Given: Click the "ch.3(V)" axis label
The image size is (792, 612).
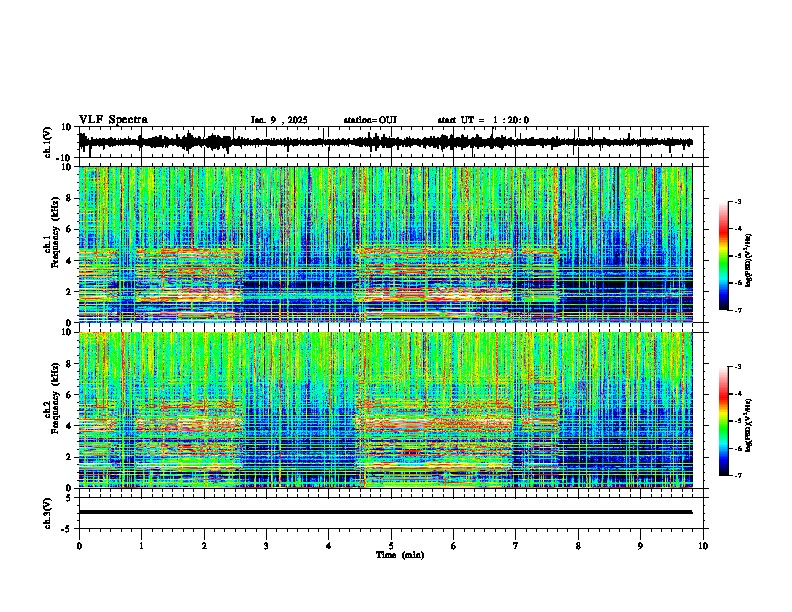Looking at the screenshot, I should click(48, 514).
